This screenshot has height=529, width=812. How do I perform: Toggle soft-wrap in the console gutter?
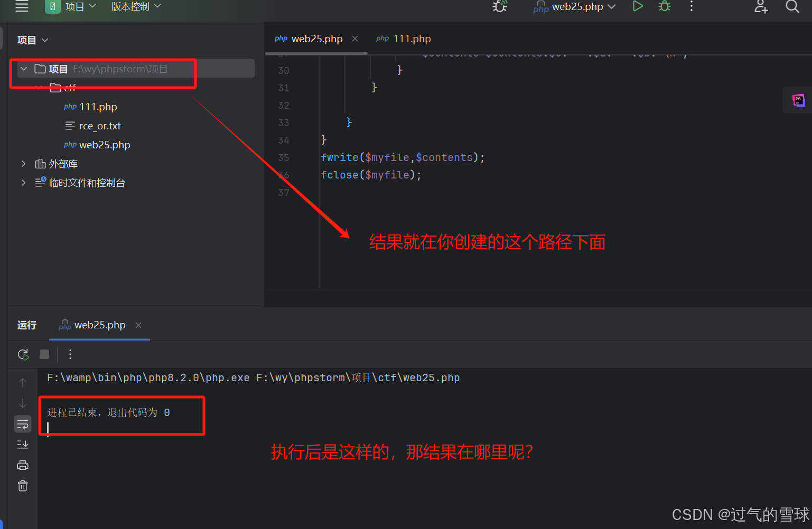coord(22,423)
